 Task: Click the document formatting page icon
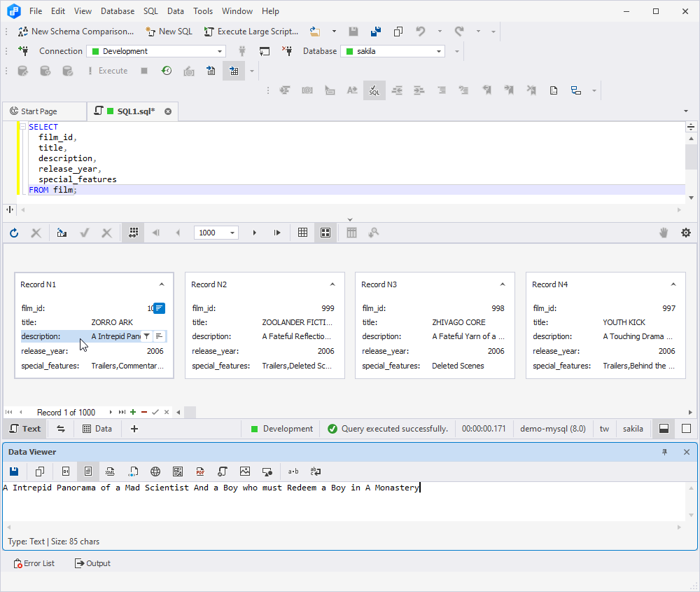[x=554, y=90]
